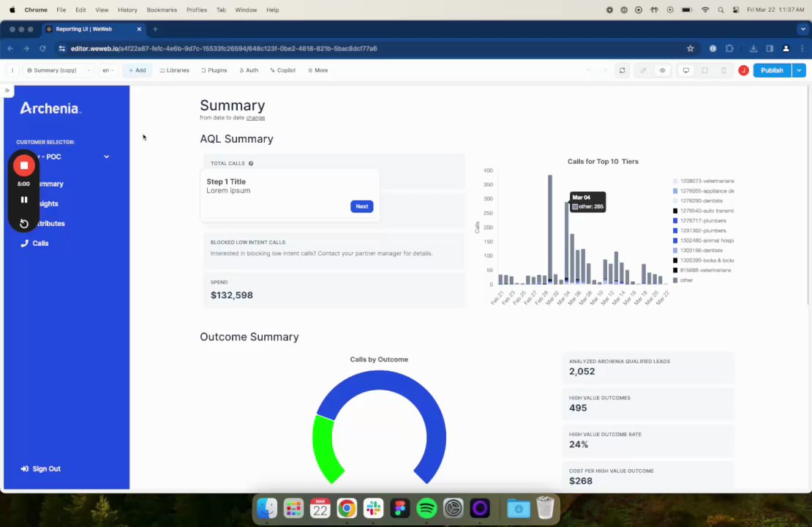Restart the recording with the circular arrow

(x=24, y=223)
